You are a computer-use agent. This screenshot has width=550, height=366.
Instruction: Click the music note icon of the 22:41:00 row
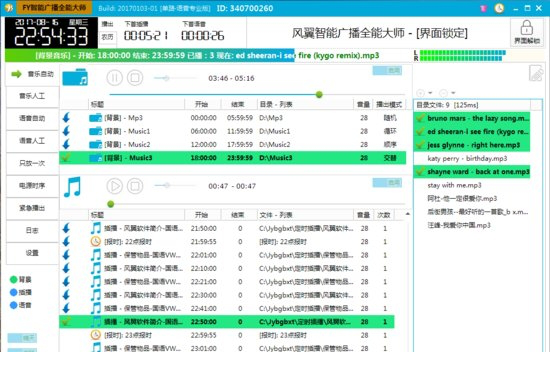(95, 308)
